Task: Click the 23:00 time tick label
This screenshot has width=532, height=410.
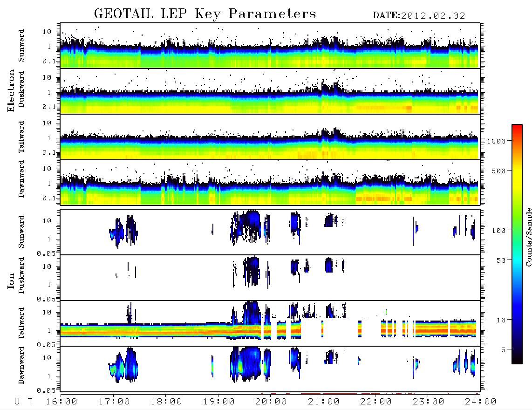Action: tap(429, 402)
